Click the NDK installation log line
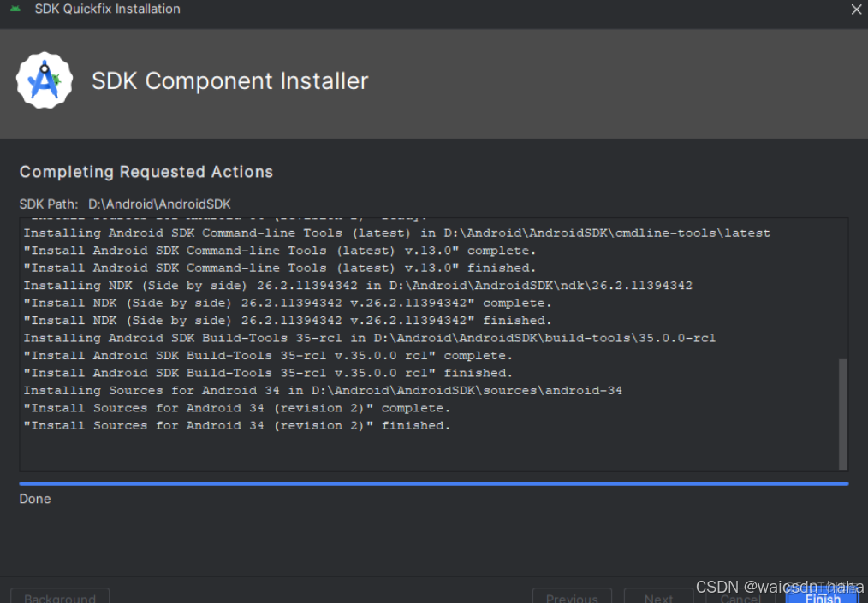The image size is (868, 603). coord(360,285)
